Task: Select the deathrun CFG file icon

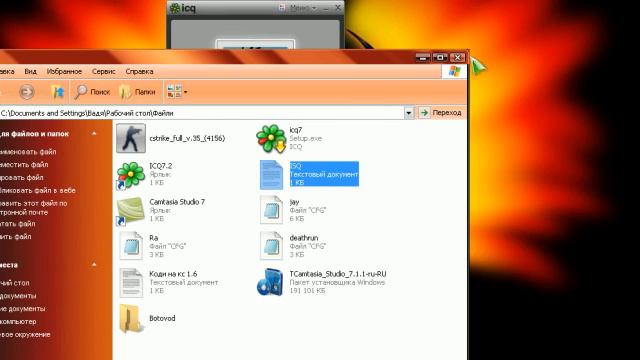Action: [271, 246]
